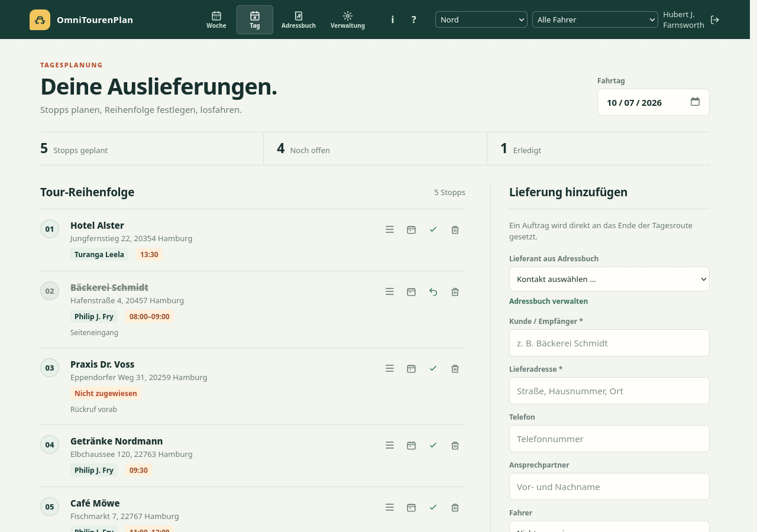
Task: Mark Praxis Dr. Voss as done
Action: (x=433, y=368)
